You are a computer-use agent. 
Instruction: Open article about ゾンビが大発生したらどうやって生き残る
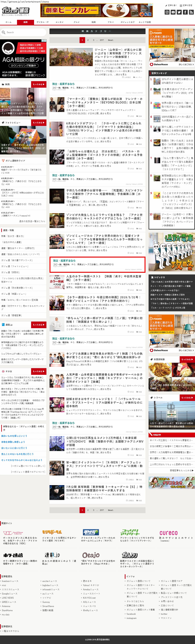(x=105, y=217)
